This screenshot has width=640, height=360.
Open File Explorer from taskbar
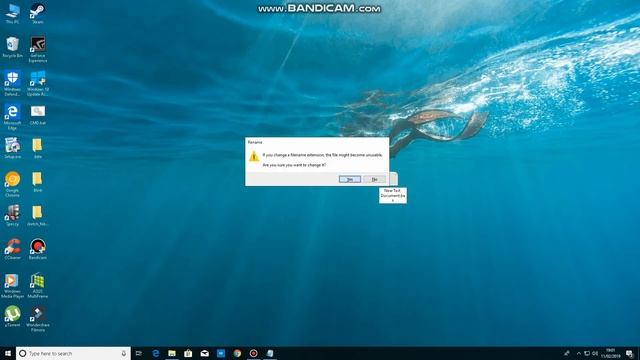pos(172,353)
